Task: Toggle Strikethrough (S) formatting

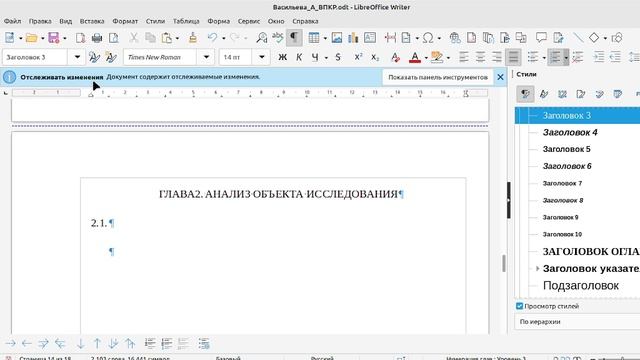Action: point(338,58)
